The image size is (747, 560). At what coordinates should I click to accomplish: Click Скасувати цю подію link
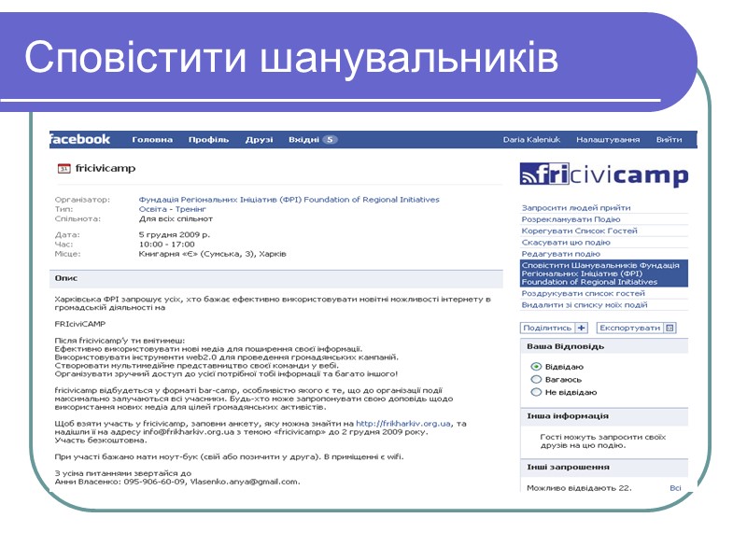pos(566,242)
